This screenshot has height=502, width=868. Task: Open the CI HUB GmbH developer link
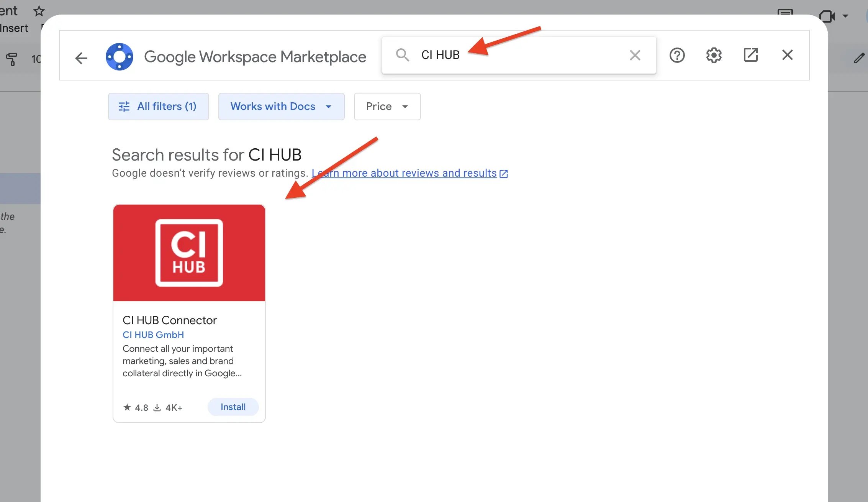pyautogui.click(x=153, y=335)
